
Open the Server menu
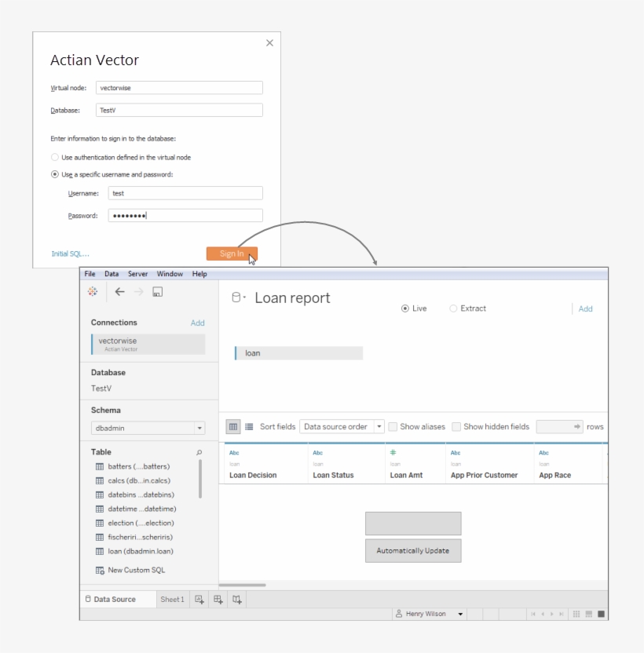point(137,274)
